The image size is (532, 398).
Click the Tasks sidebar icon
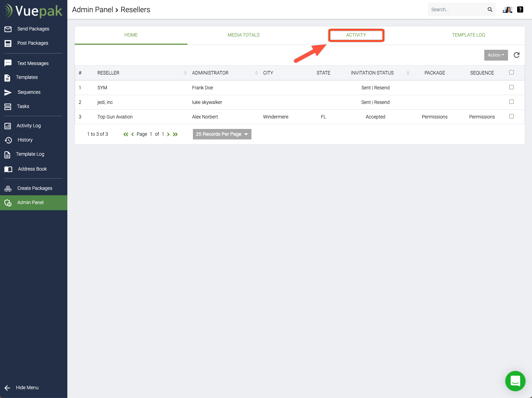tap(8, 107)
